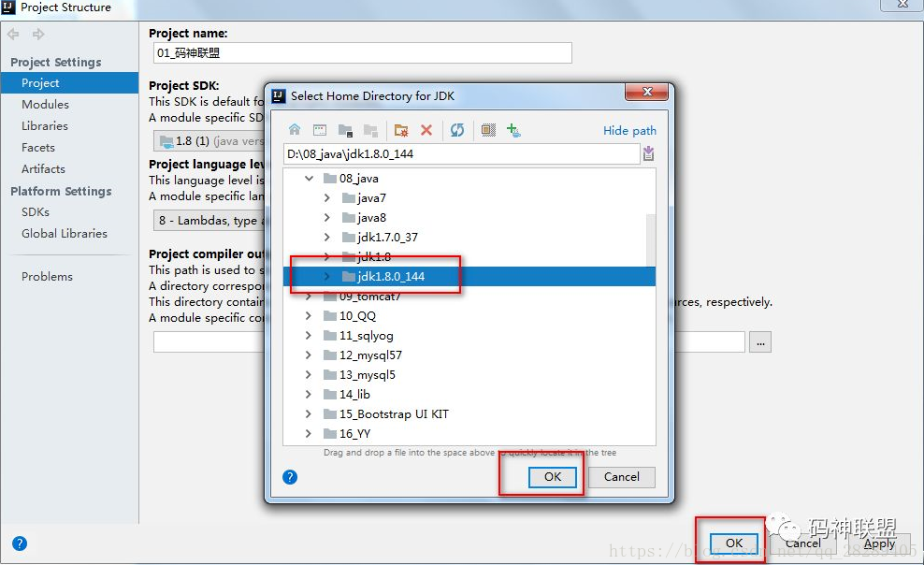Screen dimensions: 924x565
Task: Click the download JDK plus icon
Action: click(513, 130)
